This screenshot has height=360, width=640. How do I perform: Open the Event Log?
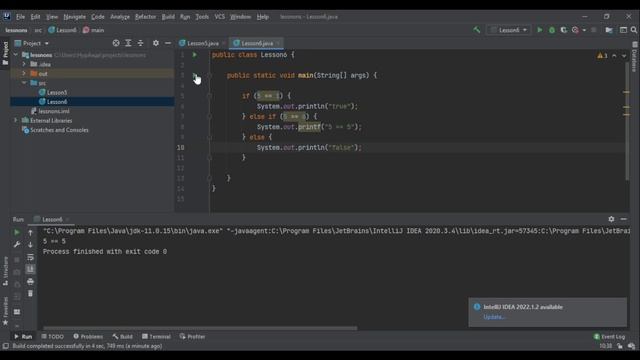(609, 336)
